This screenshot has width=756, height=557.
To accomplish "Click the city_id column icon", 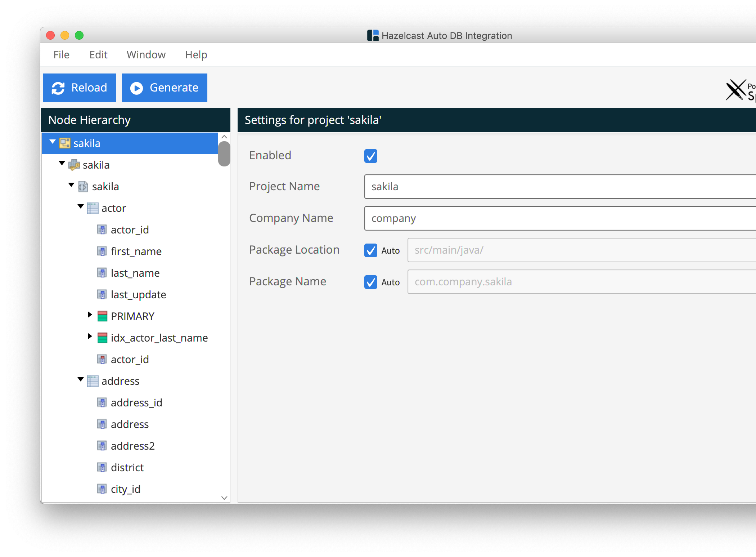I will click(x=102, y=489).
